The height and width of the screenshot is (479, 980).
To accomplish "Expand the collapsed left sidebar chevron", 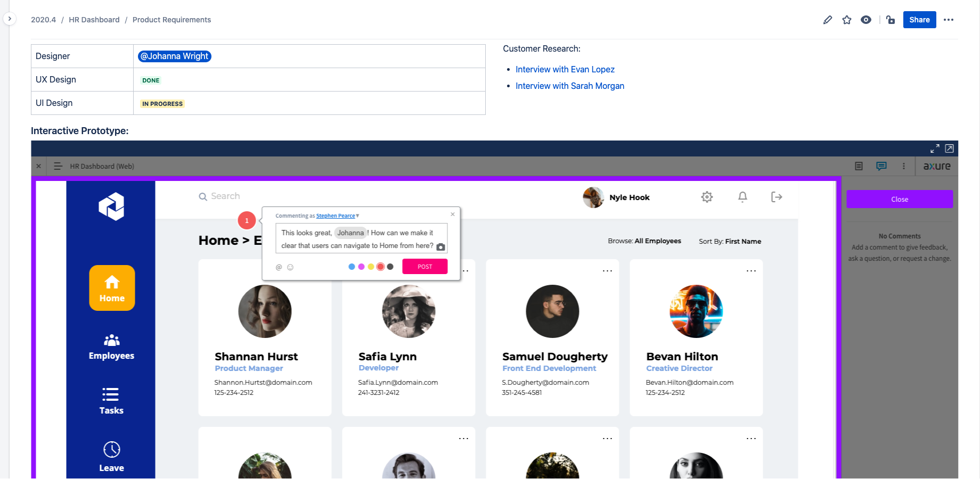I will pos(10,19).
